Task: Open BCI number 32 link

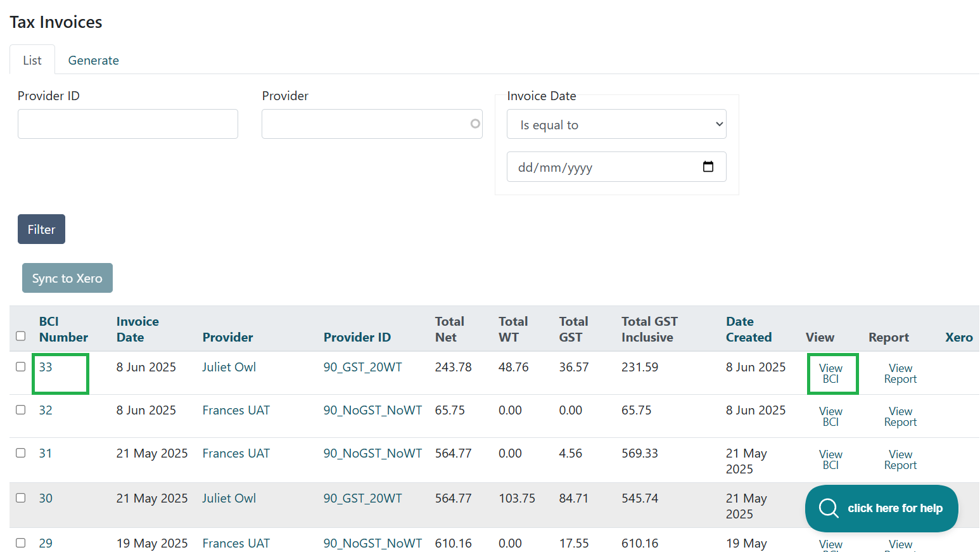Action: click(x=46, y=410)
